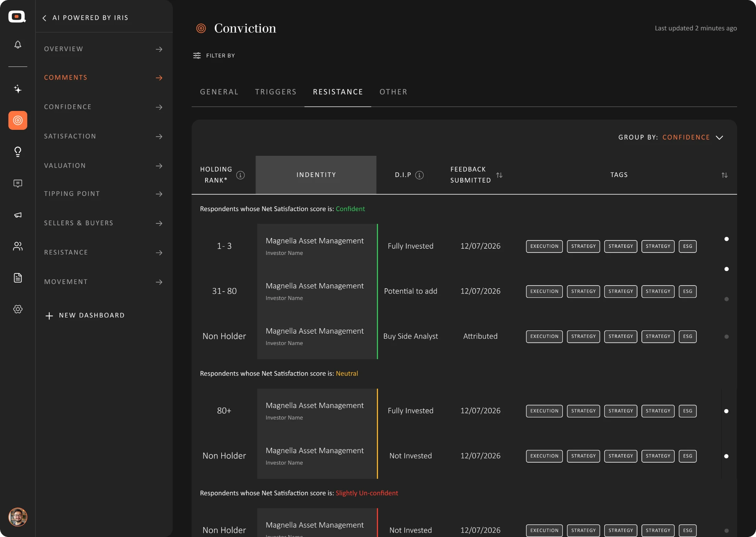Open Overview in the side menu
Screen dimensions: 756x537
[104, 49]
